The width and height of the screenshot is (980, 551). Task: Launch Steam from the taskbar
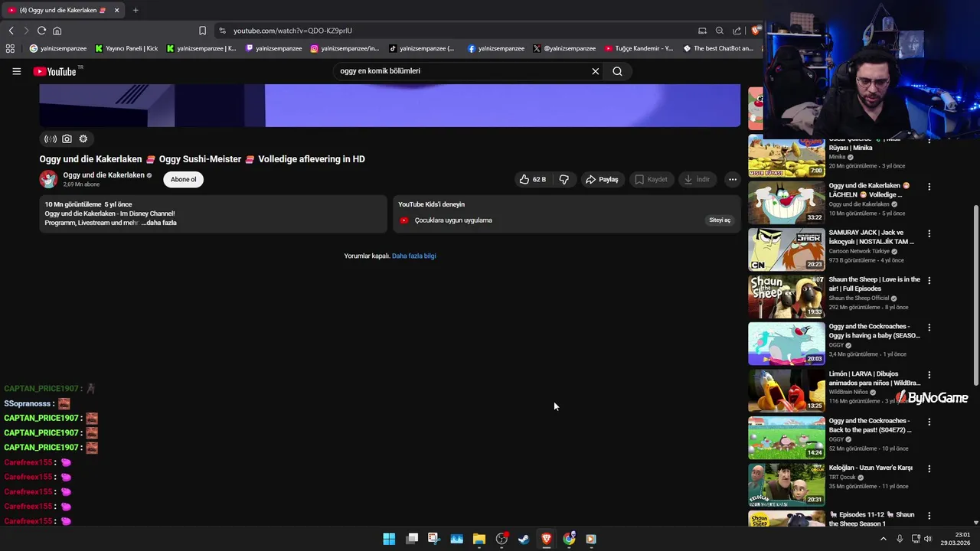point(524,539)
